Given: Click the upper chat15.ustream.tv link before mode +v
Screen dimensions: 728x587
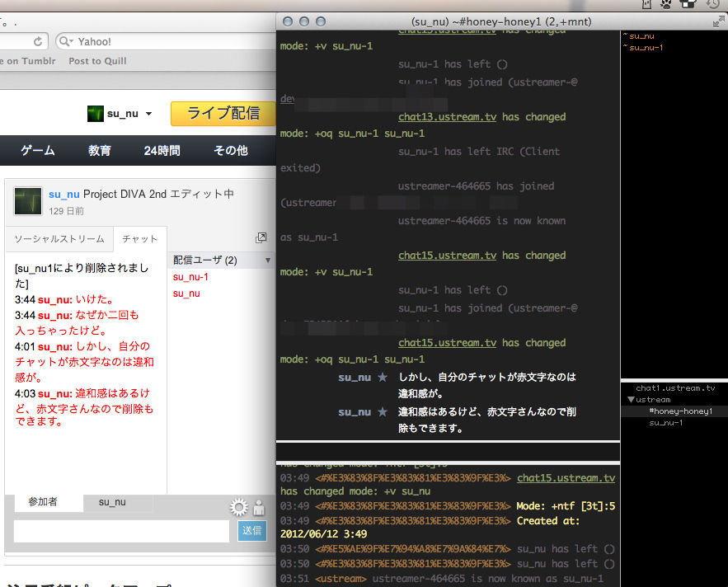Looking at the screenshot, I should pos(447,256).
